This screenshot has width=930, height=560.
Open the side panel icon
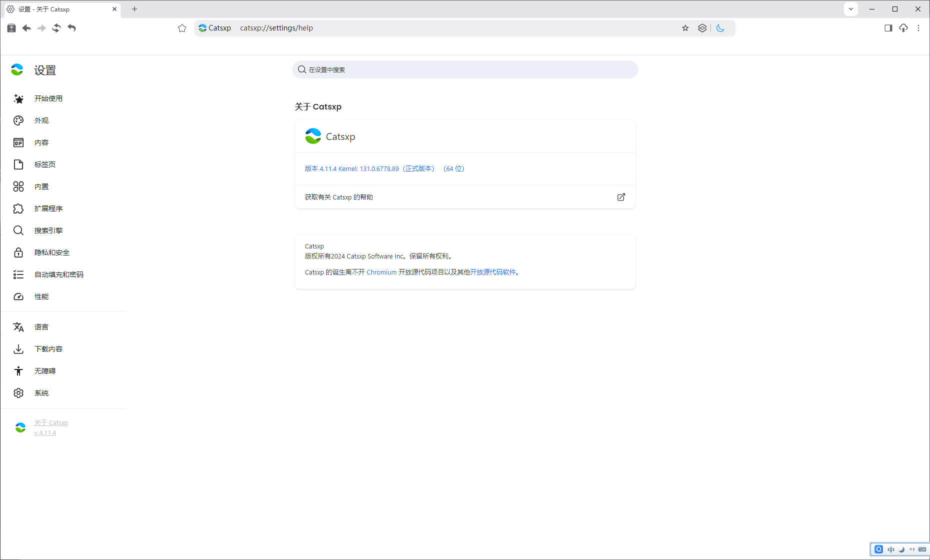pyautogui.click(x=888, y=28)
